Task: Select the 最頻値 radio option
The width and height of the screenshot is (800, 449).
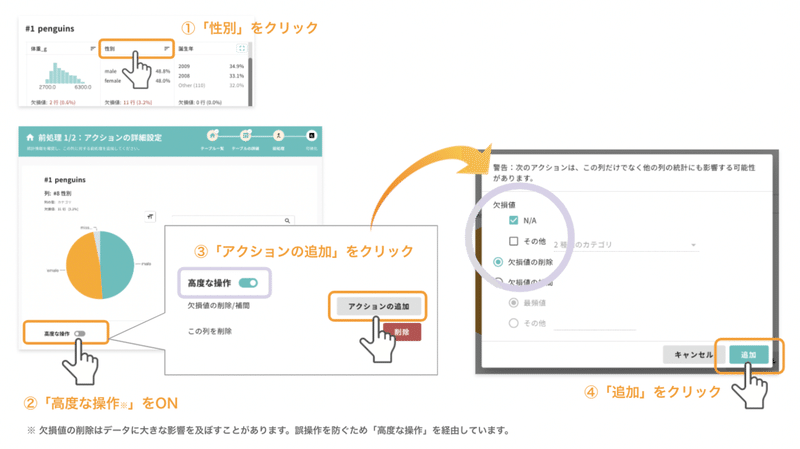Action: (513, 303)
